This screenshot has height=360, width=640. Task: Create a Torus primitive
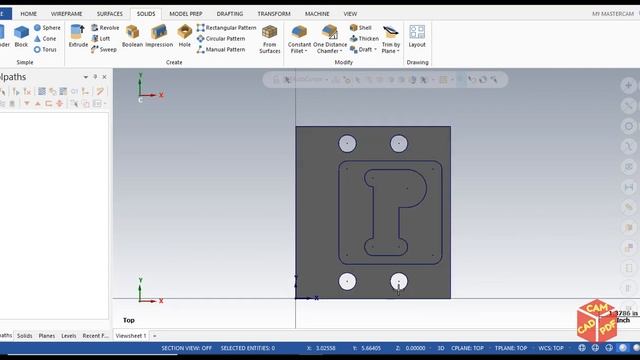coord(45,49)
